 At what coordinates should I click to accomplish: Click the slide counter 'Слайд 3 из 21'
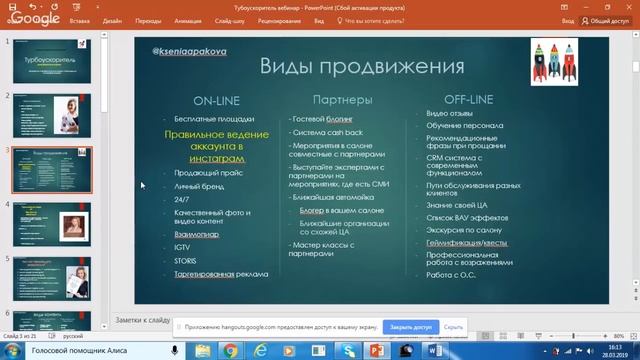pyautogui.click(x=20, y=336)
